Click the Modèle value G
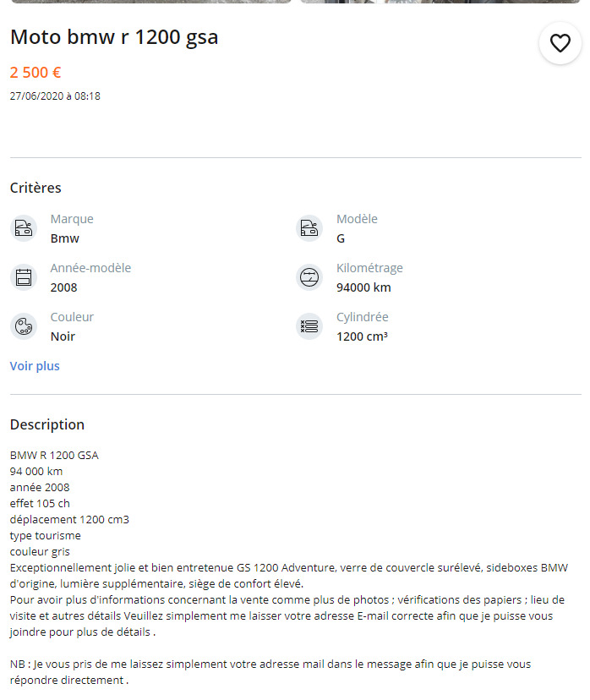Viewport: 590px width, 700px height. (341, 238)
